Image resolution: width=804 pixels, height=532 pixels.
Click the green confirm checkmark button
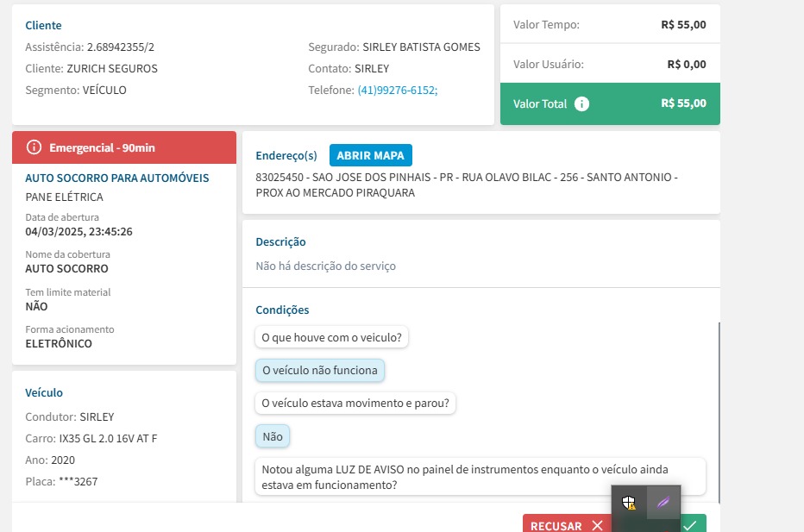[x=690, y=524]
